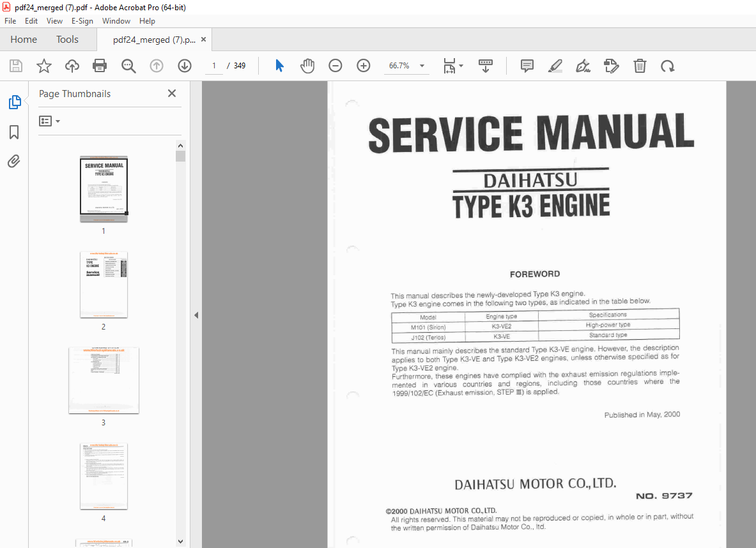Select page 1 thumbnail
Viewport: 756px width, 548px height.
point(104,189)
